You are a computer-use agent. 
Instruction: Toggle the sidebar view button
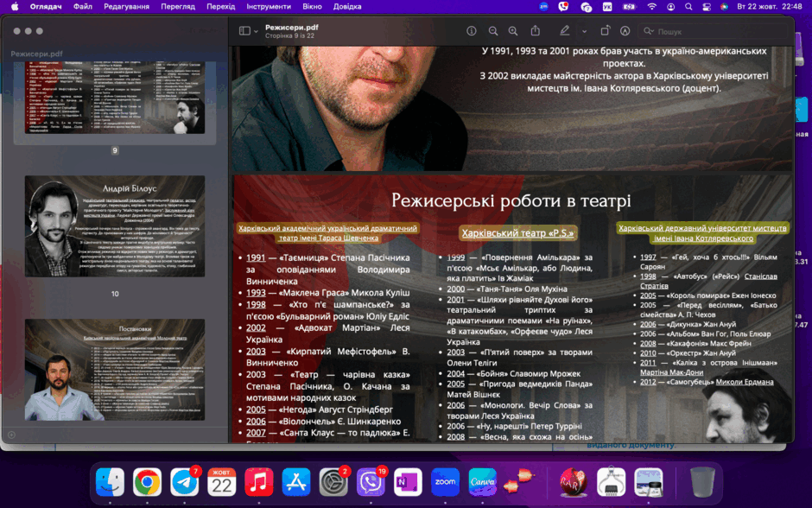tap(244, 31)
